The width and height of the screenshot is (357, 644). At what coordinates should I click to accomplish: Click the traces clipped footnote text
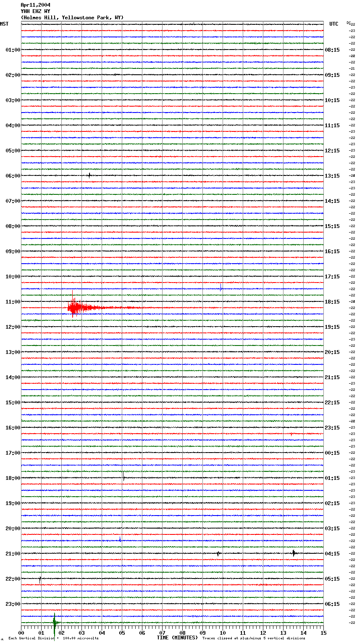click(254, 638)
